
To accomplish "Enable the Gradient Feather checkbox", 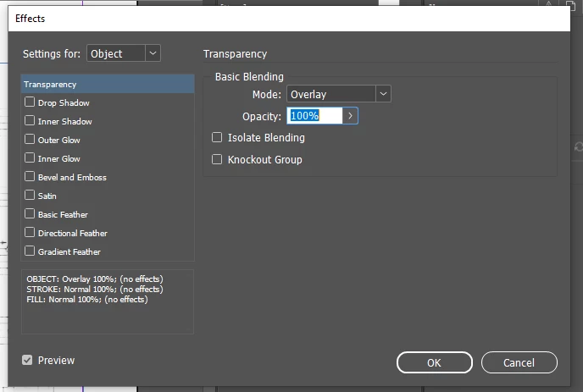I will click(x=30, y=251).
